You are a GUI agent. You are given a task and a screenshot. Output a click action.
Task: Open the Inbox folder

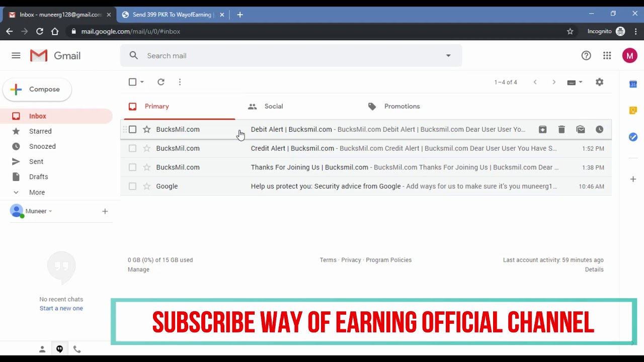pyautogui.click(x=37, y=116)
